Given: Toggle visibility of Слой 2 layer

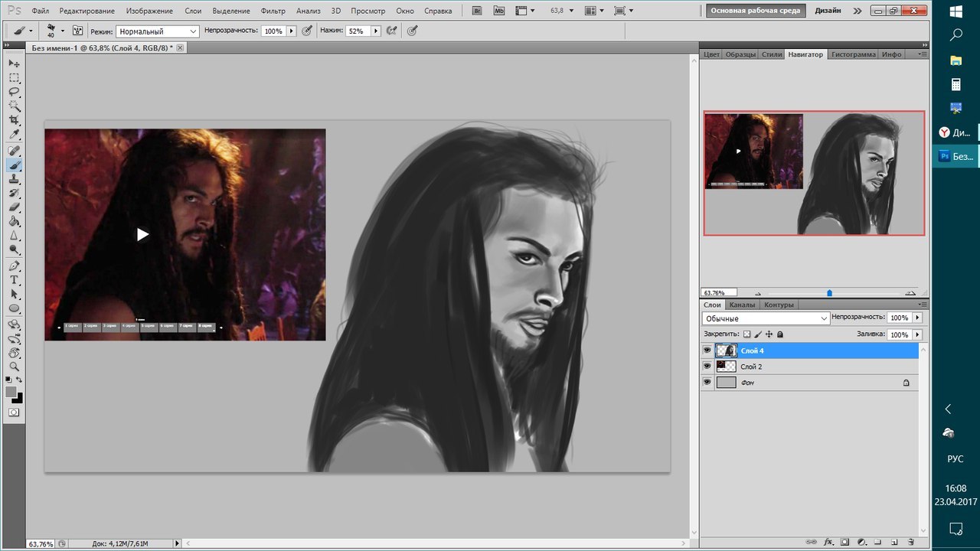Looking at the screenshot, I should (x=707, y=367).
